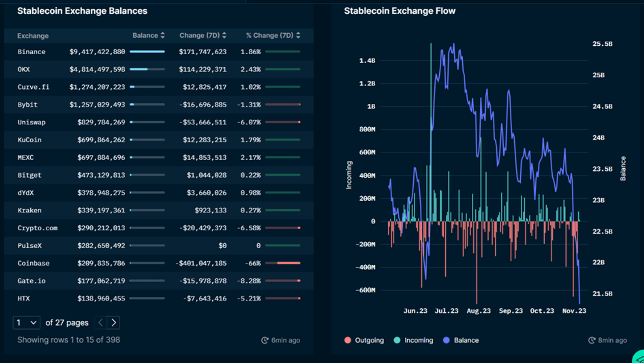Viewport: 644px width, 363px height.
Task: Select the Binance row name
Action: click(32, 52)
